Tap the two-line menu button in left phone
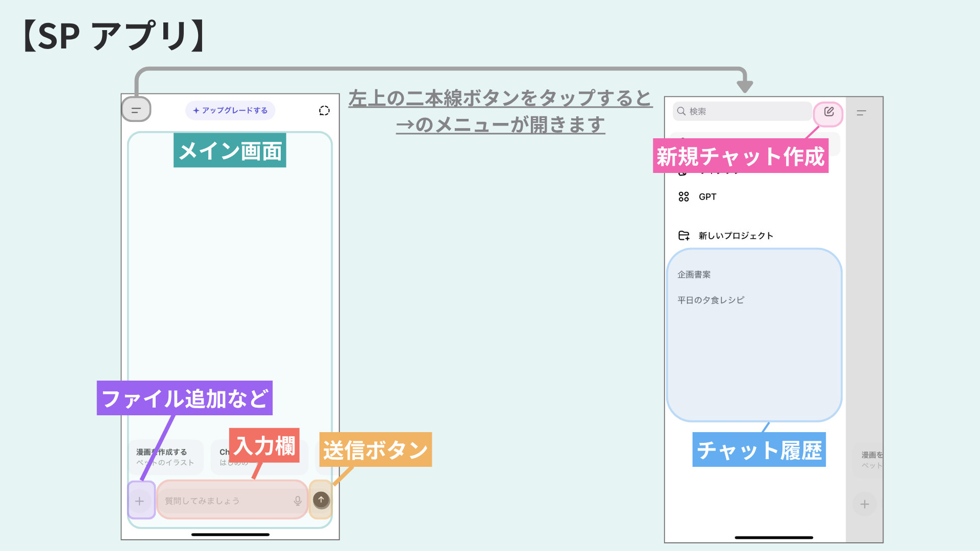 (136, 110)
